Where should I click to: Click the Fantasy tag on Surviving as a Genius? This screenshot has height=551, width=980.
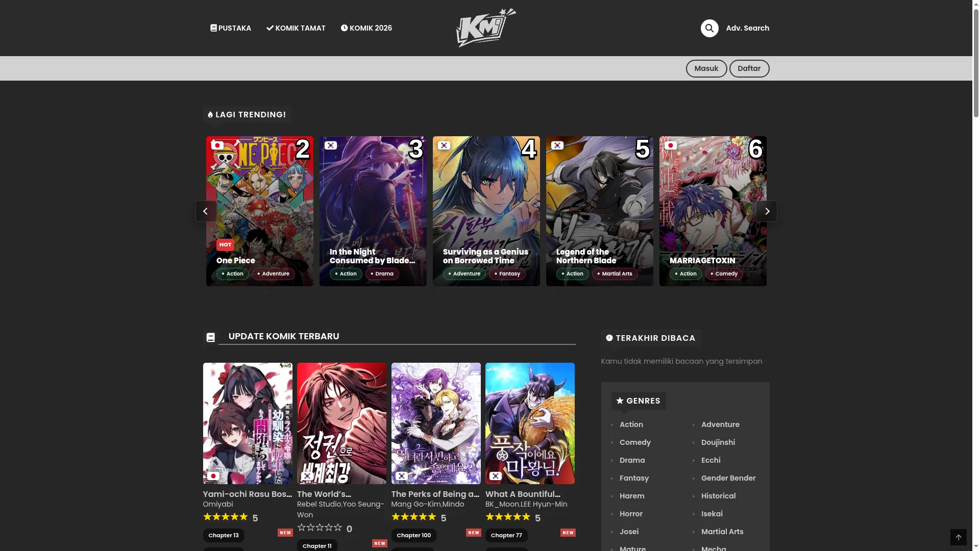click(507, 274)
